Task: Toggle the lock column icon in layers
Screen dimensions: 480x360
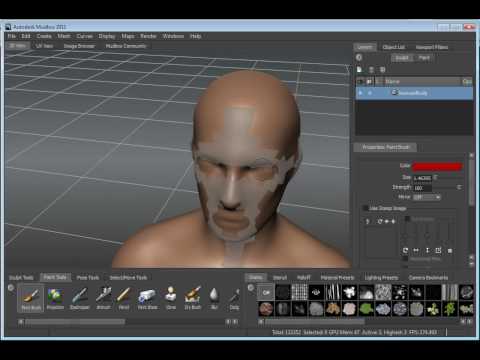Action: [370, 81]
